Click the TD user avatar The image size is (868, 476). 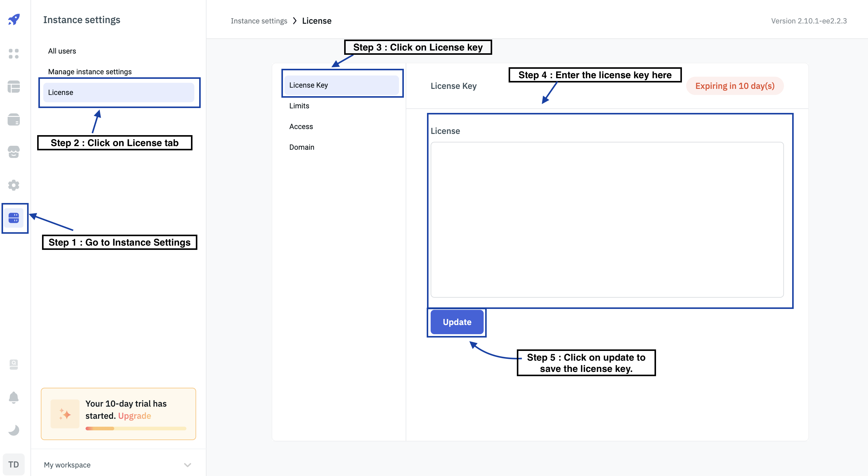tap(13, 464)
